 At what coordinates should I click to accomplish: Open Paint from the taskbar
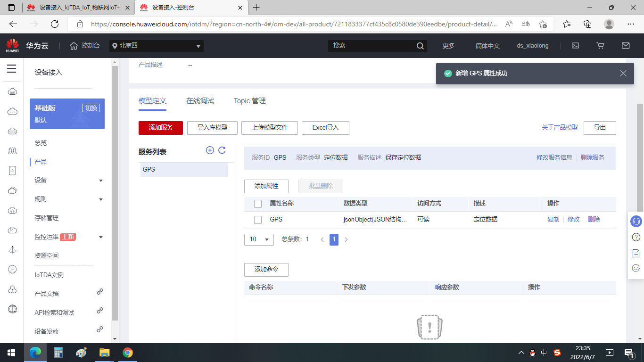click(x=82, y=353)
